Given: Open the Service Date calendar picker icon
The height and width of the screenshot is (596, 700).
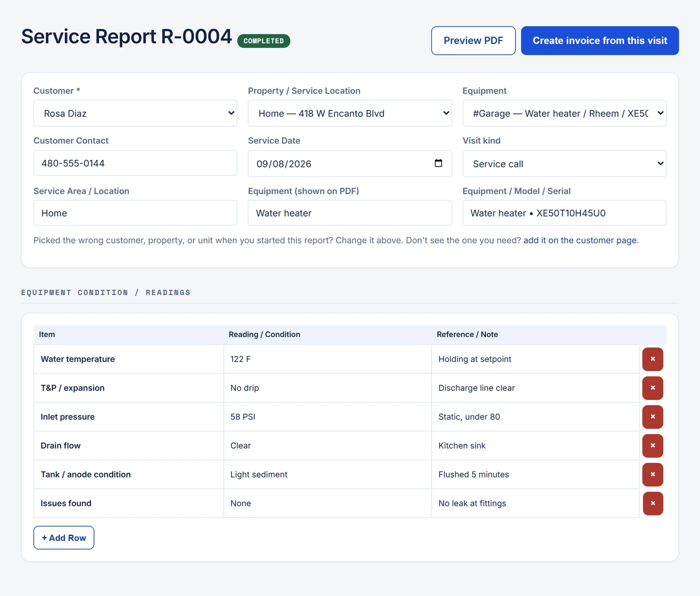Looking at the screenshot, I should click(438, 163).
